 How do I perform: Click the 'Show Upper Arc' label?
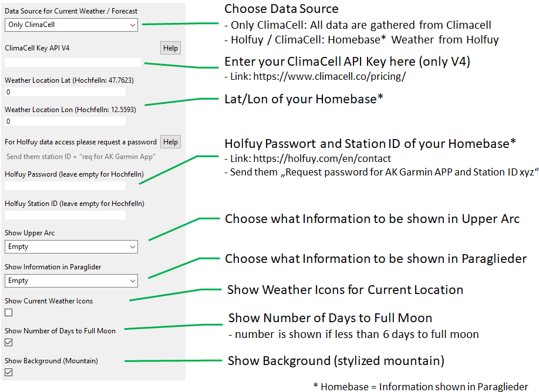pos(29,233)
